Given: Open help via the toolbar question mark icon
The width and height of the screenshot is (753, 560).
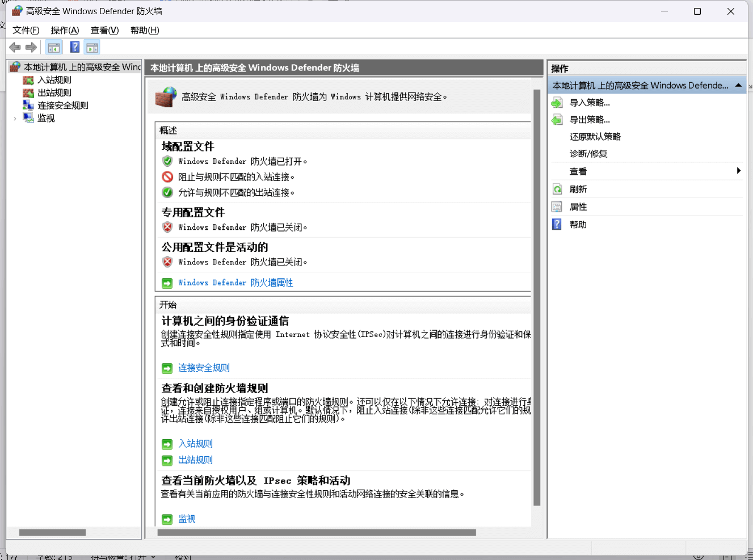Looking at the screenshot, I should pyautogui.click(x=75, y=48).
